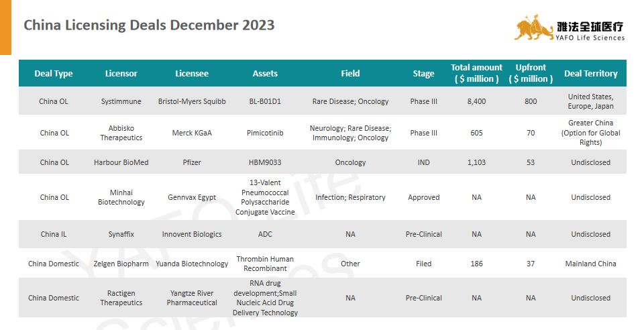The width and height of the screenshot is (644, 330).
Task: Click the Licensor column header
Action: (x=121, y=74)
